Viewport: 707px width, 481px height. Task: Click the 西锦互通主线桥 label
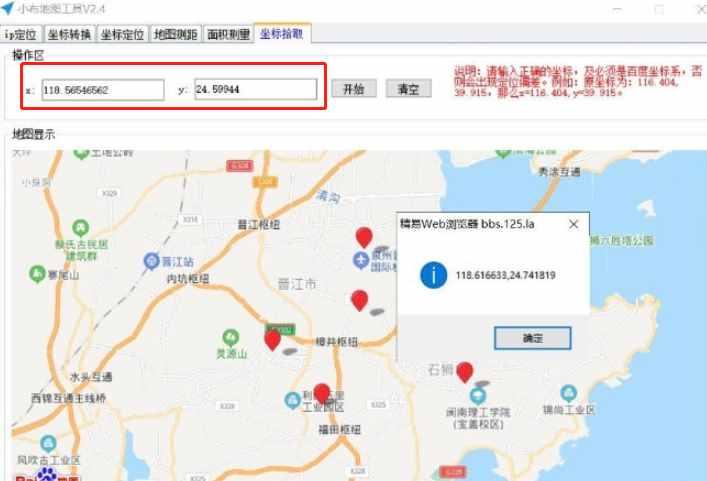[69, 399]
